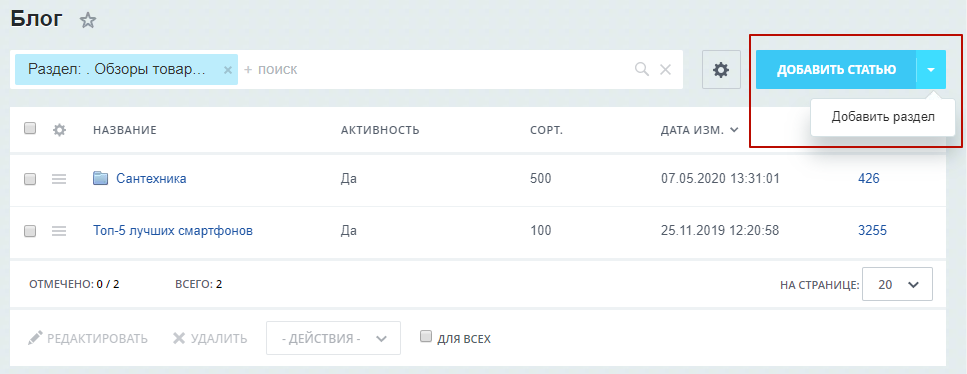
Task: Check the Топ-5 лучших смартфонов row checkbox
Action: (x=30, y=231)
